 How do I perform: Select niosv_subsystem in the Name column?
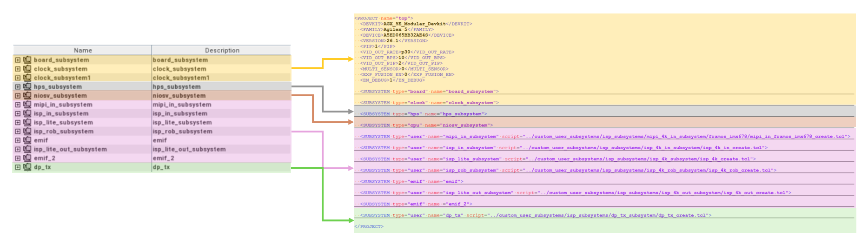pos(60,96)
